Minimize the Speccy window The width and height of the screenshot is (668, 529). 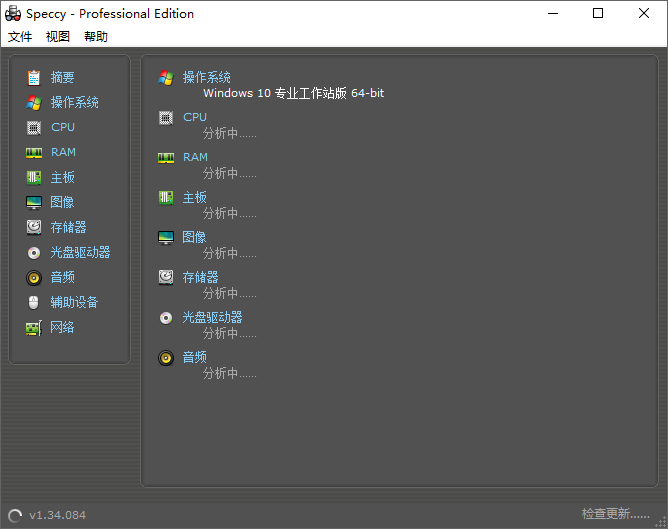[x=553, y=13]
